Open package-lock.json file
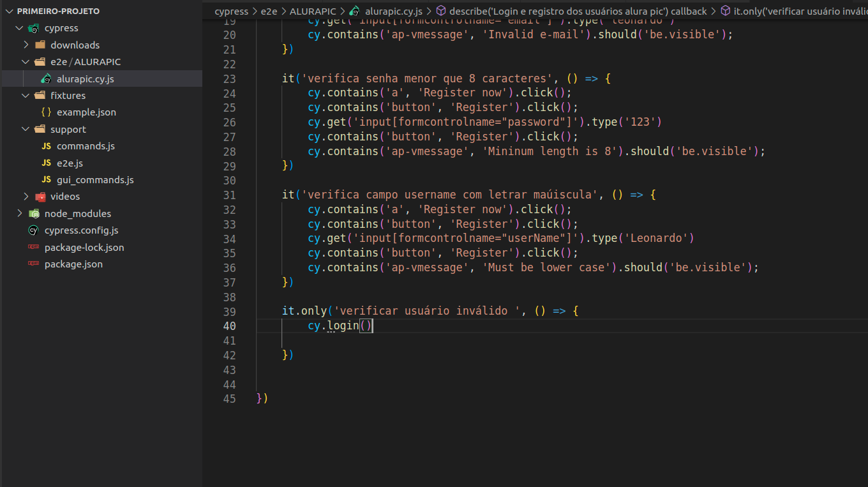868x487 pixels. coord(84,247)
